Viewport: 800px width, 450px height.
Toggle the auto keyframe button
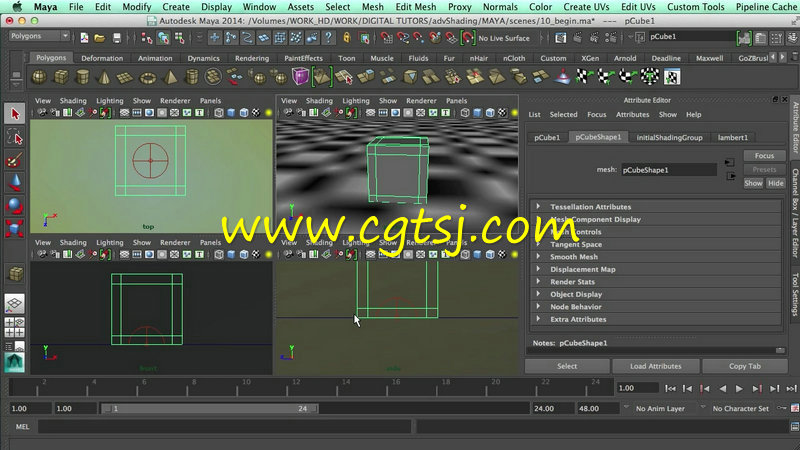[782, 408]
